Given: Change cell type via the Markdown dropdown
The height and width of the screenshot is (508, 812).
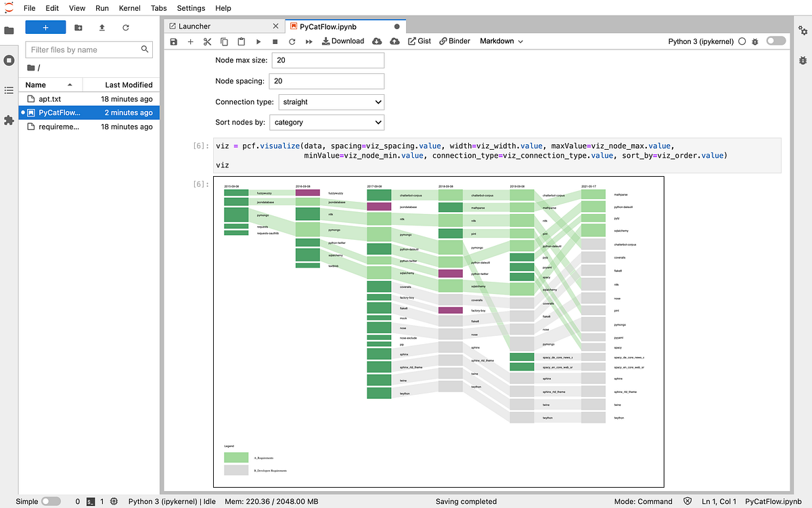Looking at the screenshot, I should (x=501, y=41).
